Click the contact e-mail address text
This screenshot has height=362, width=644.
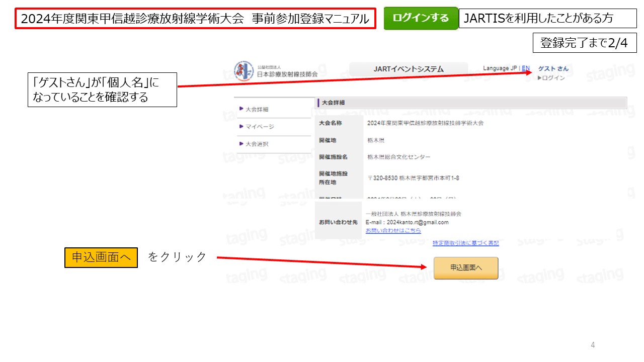point(407,222)
